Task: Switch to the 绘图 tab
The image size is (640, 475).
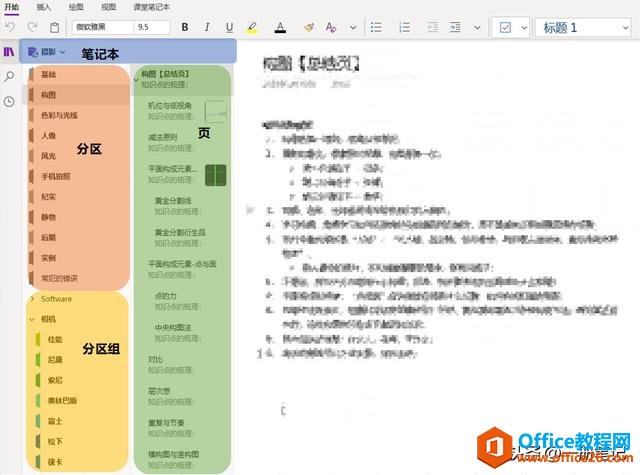Action: 76,7
